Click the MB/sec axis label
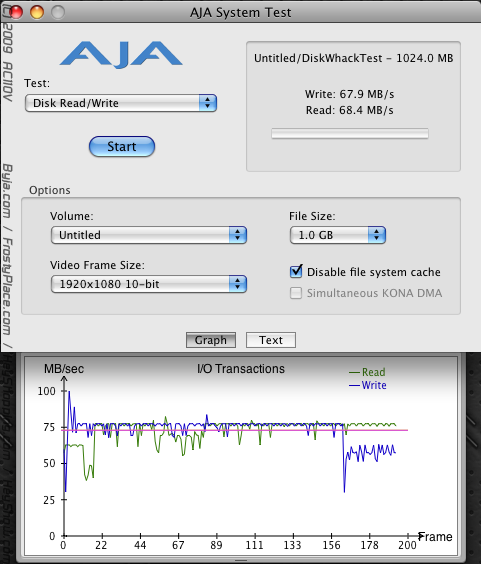The image size is (481, 564). (64, 369)
